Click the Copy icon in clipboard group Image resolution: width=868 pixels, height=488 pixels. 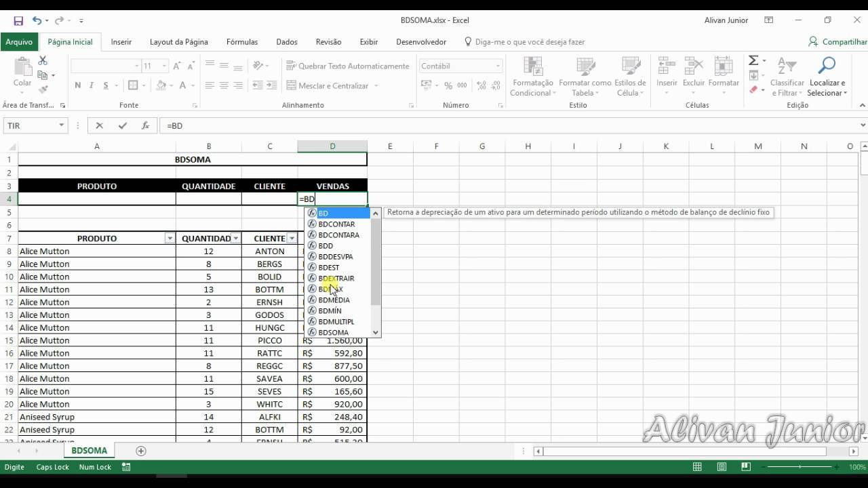click(43, 75)
